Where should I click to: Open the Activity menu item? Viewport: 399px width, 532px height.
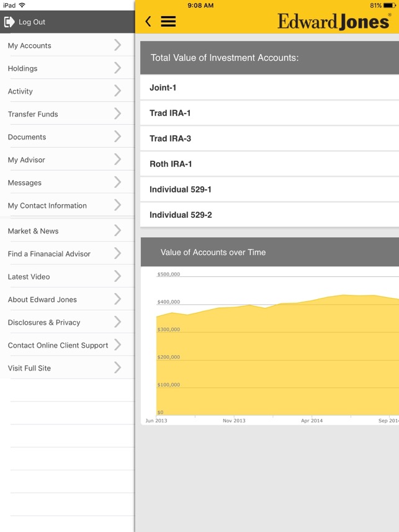pyautogui.click(x=67, y=91)
